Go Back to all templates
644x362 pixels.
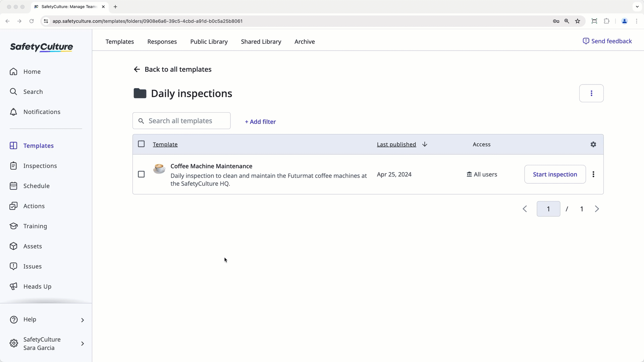click(173, 69)
